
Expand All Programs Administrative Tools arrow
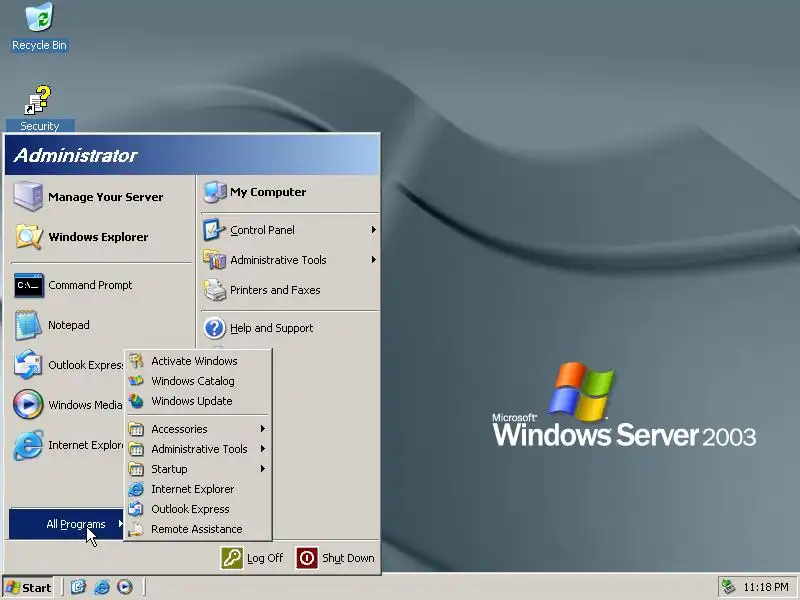point(262,448)
